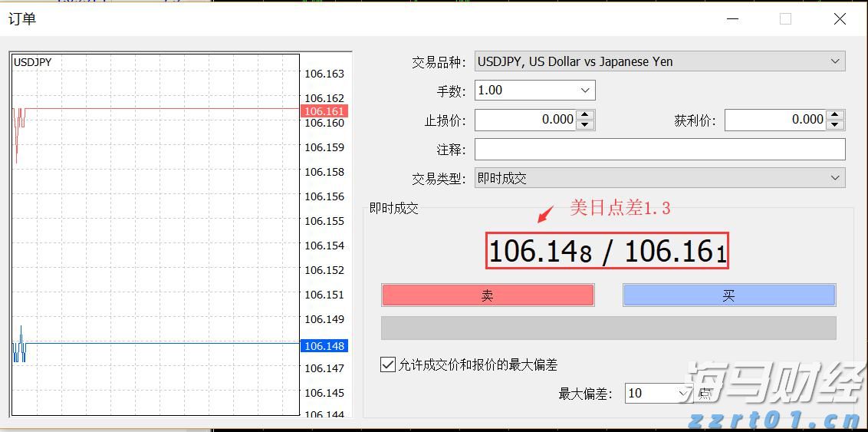Focus the 注释 comment text box
The height and width of the screenshot is (432, 868).
pos(659,149)
